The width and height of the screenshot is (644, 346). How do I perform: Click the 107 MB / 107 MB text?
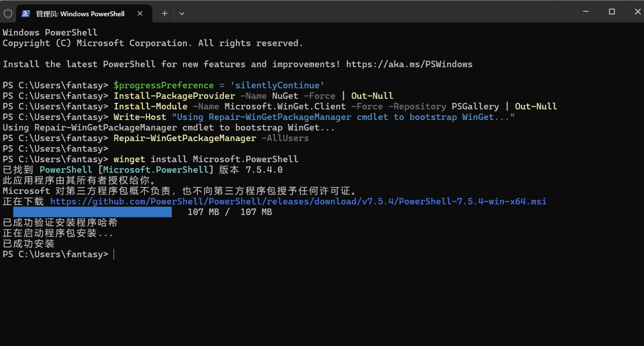click(229, 212)
